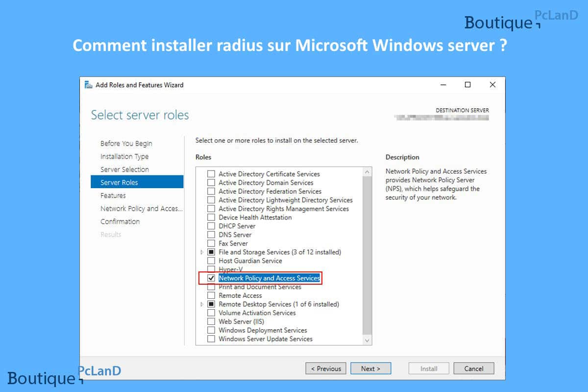Maximize the wizard window
This screenshot has width=588, height=392.
467,85
